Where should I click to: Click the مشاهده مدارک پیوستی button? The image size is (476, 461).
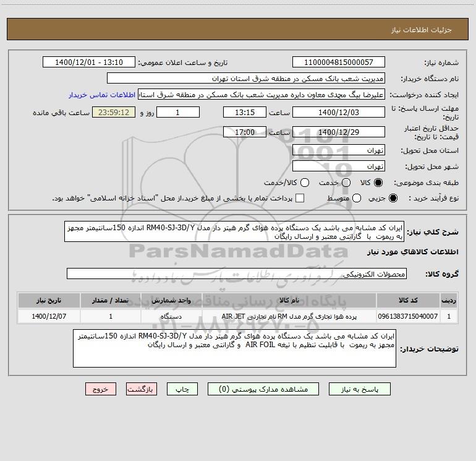(263, 389)
